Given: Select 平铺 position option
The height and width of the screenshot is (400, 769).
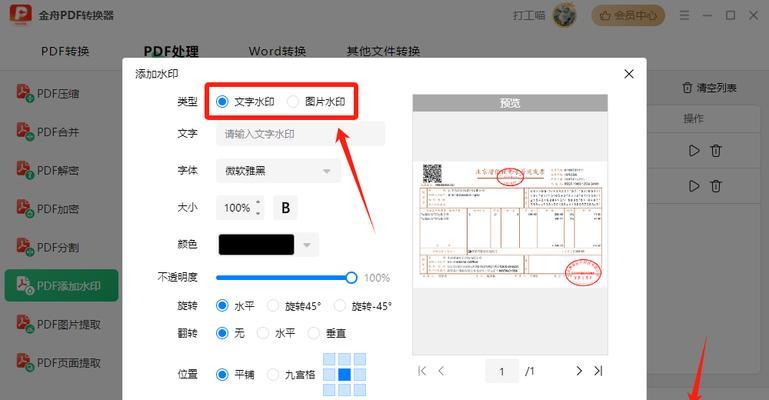Looking at the screenshot, I should pos(235,375).
